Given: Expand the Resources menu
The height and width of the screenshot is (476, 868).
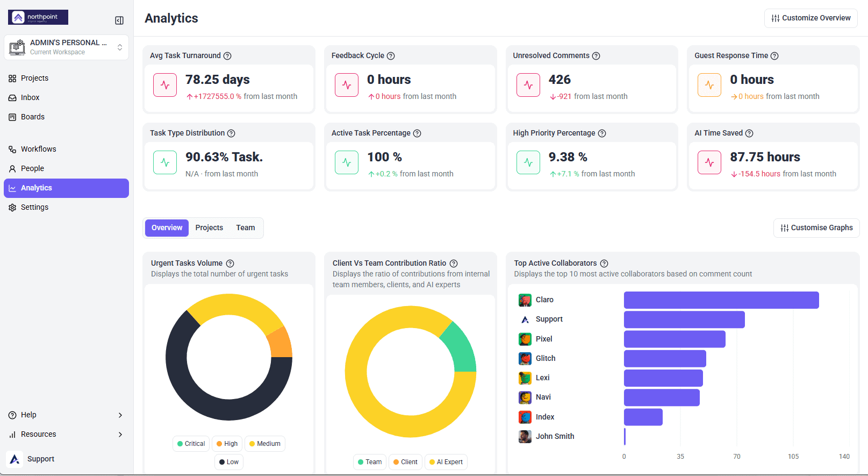Looking at the screenshot, I should [66, 435].
